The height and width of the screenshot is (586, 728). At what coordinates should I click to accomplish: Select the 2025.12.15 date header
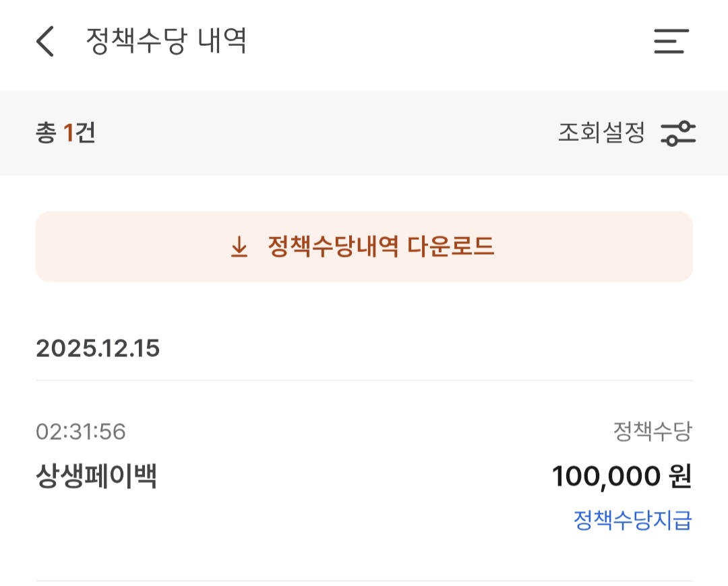[x=98, y=348]
